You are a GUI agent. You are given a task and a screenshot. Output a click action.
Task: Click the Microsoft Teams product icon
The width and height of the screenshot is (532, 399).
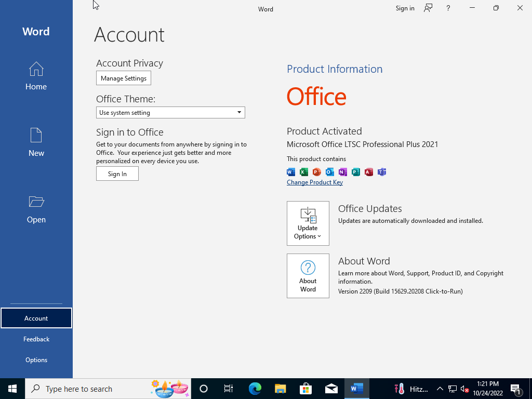(x=382, y=172)
